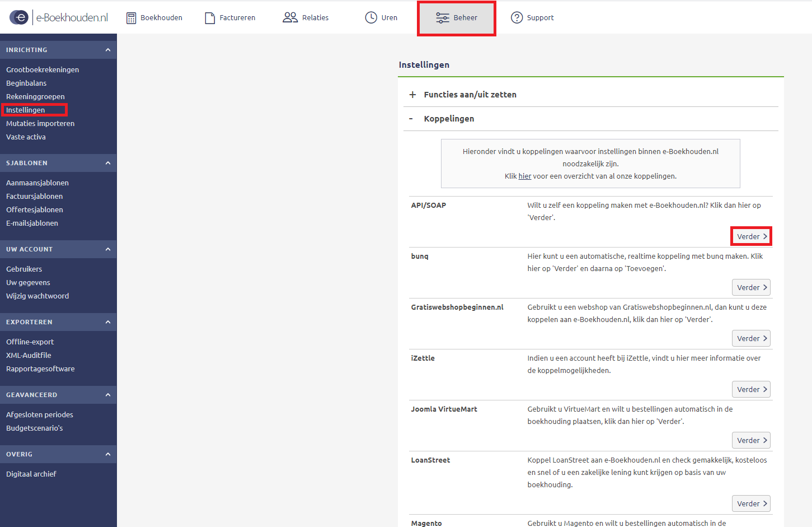The width and height of the screenshot is (812, 527).
Task: Click the e-Boekhouden.nl logo icon
Action: tap(19, 17)
